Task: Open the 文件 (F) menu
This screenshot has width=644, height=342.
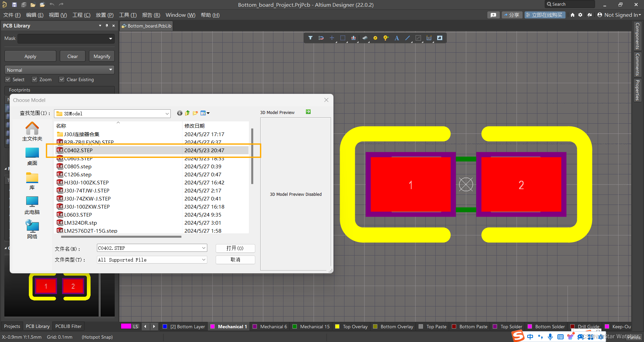Action: [12, 15]
